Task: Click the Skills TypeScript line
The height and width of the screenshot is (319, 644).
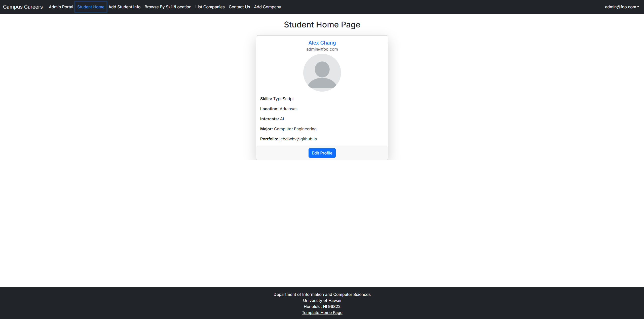Action: (x=277, y=99)
